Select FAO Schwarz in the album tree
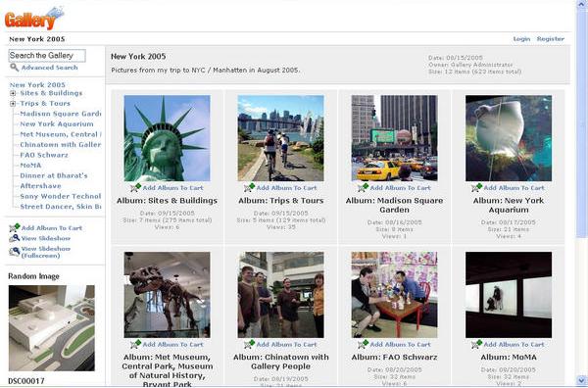The image size is (588, 388). (x=44, y=155)
